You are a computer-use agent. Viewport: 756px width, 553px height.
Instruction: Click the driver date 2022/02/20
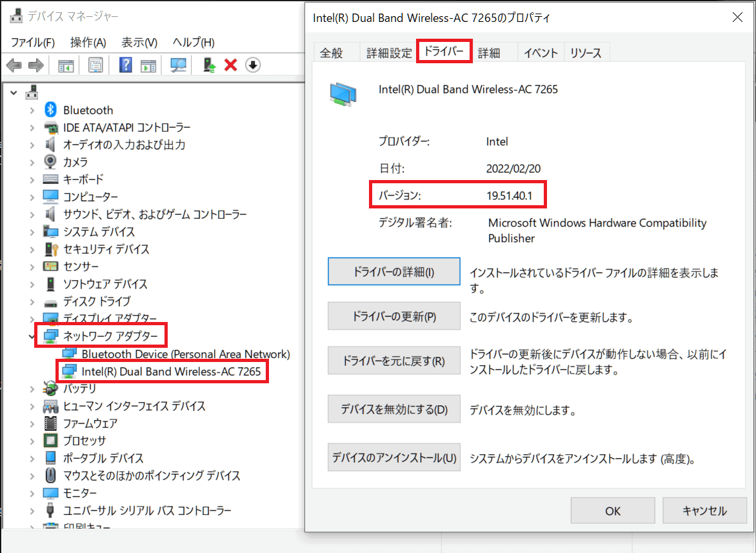coord(513,169)
